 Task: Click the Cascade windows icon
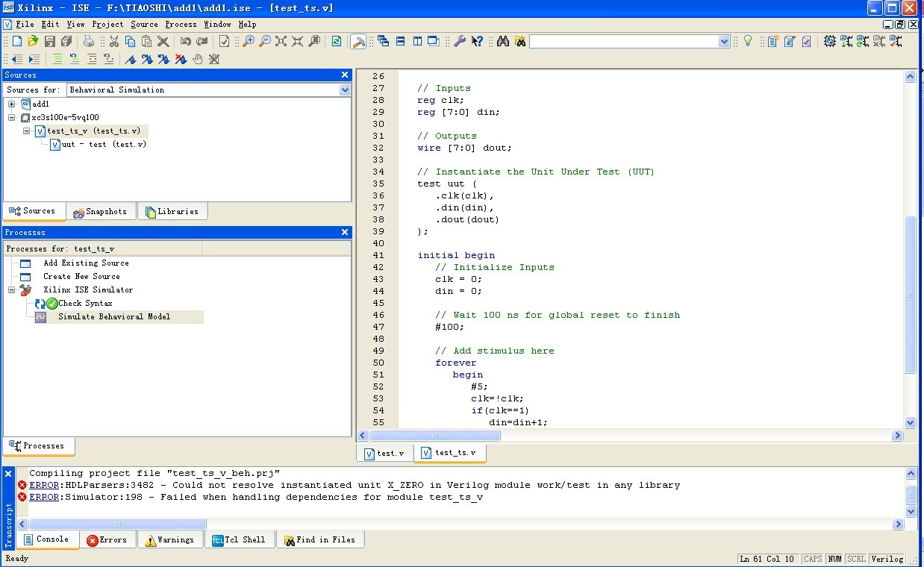pos(383,42)
